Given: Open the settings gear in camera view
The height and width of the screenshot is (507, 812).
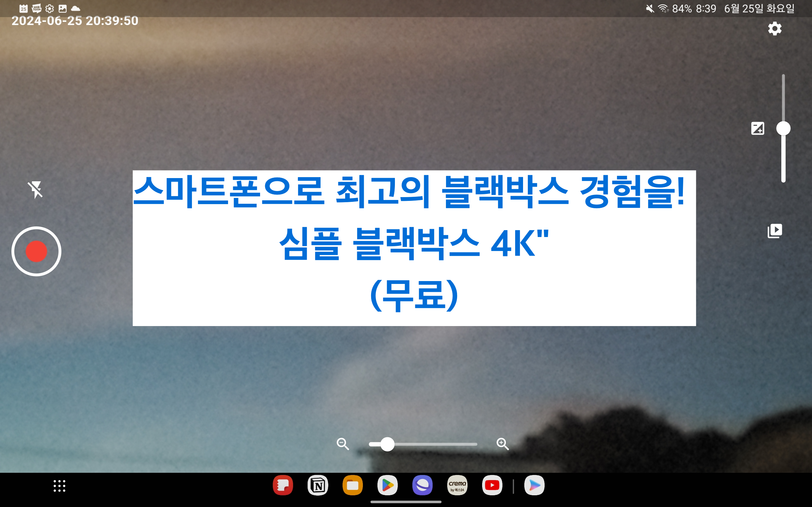Looking at the screenshot, I should (x=775, y=29).
